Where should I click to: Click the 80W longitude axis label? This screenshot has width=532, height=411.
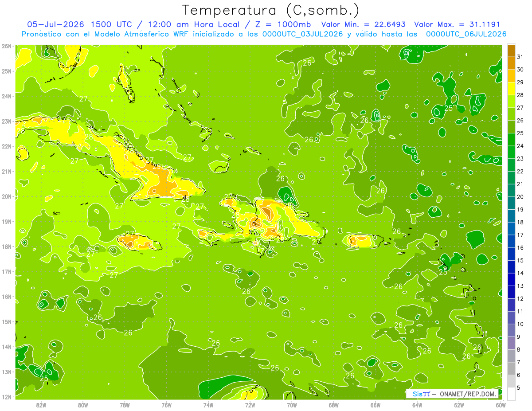(83, 405)
